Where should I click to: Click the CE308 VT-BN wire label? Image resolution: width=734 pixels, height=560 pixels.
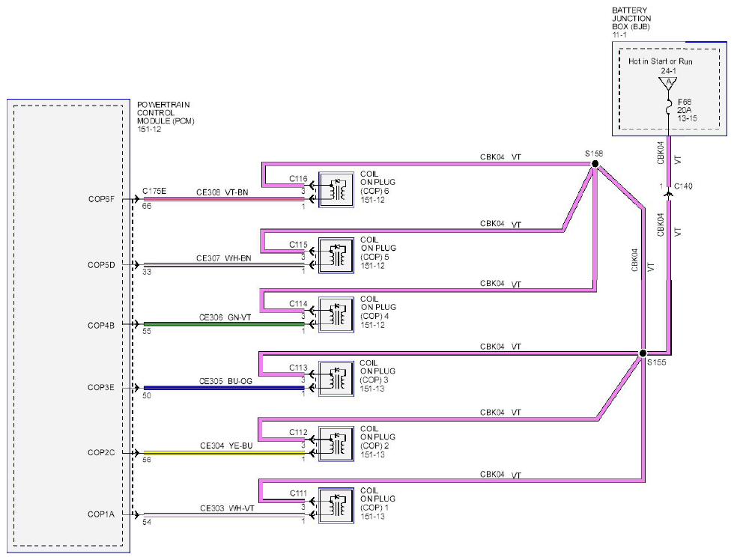222,192
